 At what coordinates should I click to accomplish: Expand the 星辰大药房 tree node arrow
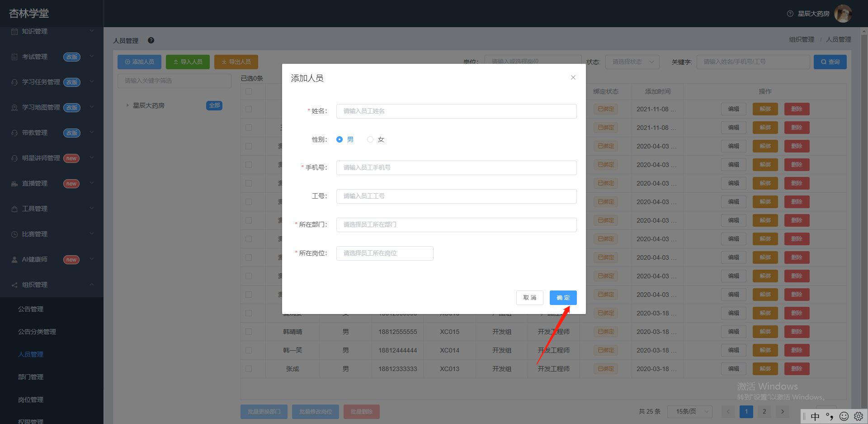[x=127, y=105]
